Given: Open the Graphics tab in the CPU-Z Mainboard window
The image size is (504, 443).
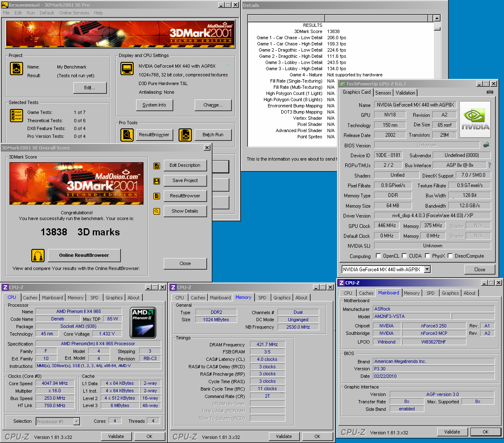Looking at the screenshot, I should tap(450, 293).
